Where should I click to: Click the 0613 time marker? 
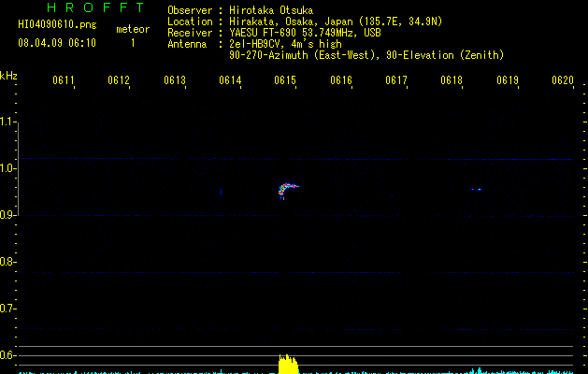tap(175, 80)
